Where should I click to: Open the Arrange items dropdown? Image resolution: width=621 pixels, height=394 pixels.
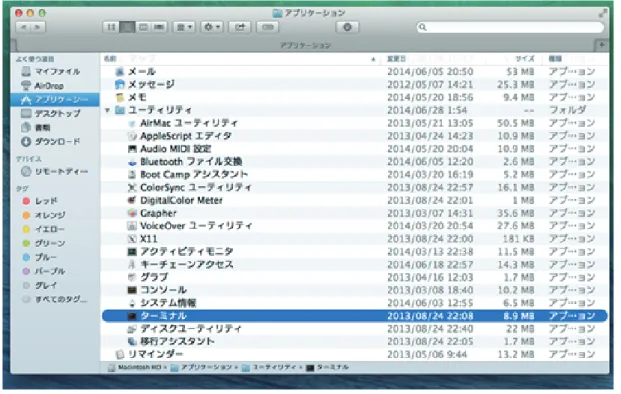184,27
